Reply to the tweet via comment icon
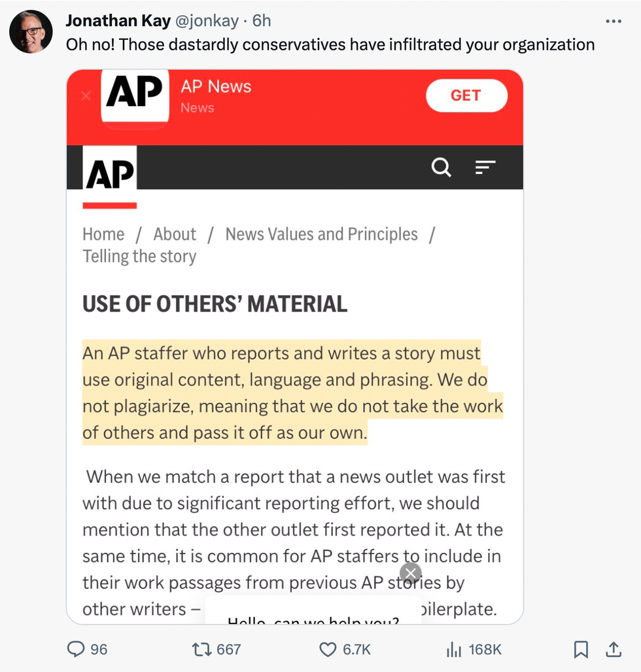641x672 pixels. [77, 649]
